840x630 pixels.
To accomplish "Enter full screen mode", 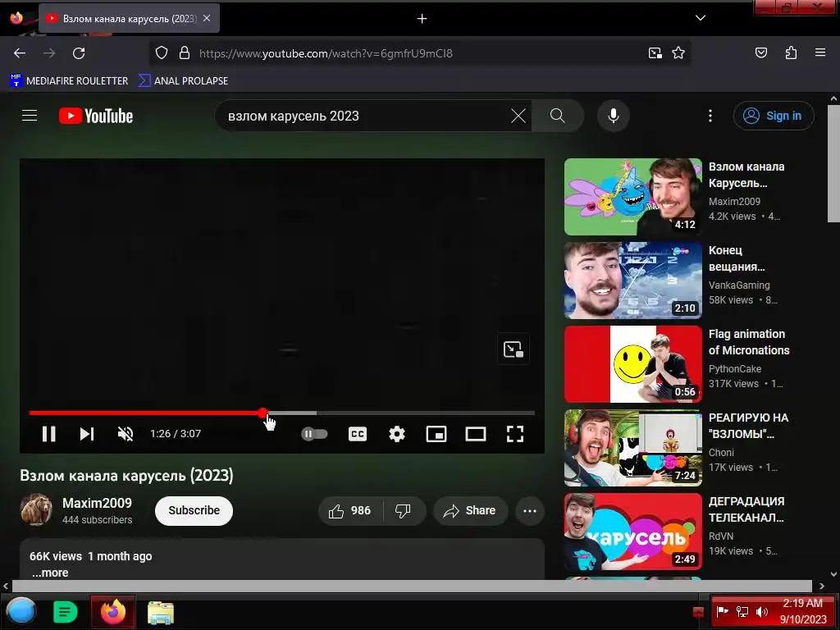I will click(515, 434).
